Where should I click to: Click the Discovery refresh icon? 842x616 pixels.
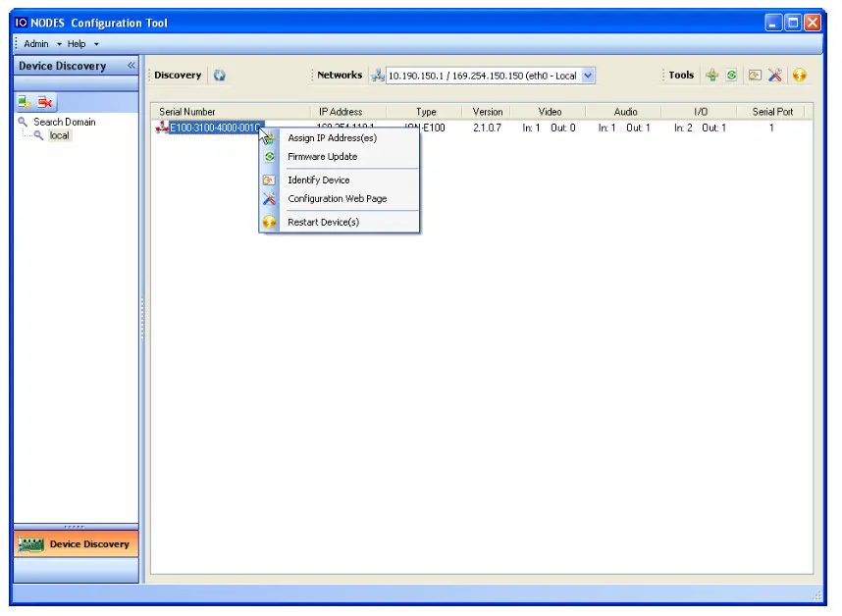tap(220, 76)
